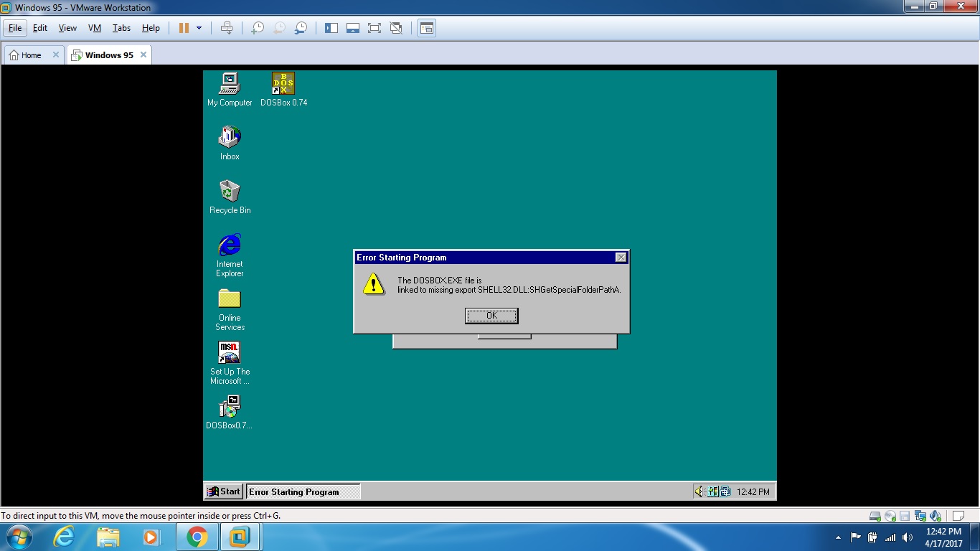Open the Help menu in VMware
The width and height of the screenshot is (980, 551).
tap(151, 28)
